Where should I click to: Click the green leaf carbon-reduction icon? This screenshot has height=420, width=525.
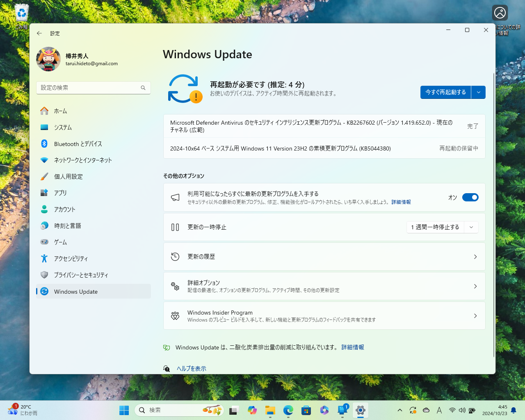(167, 347)
